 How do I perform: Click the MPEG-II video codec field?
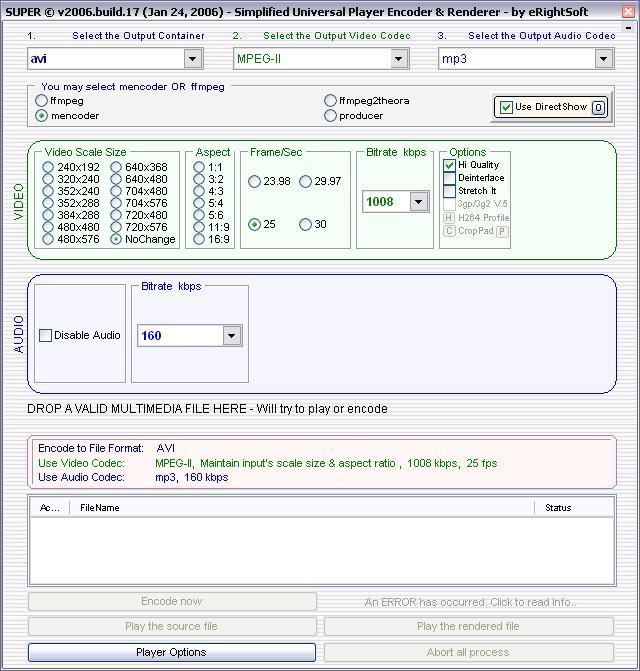[x=321, y=59]
